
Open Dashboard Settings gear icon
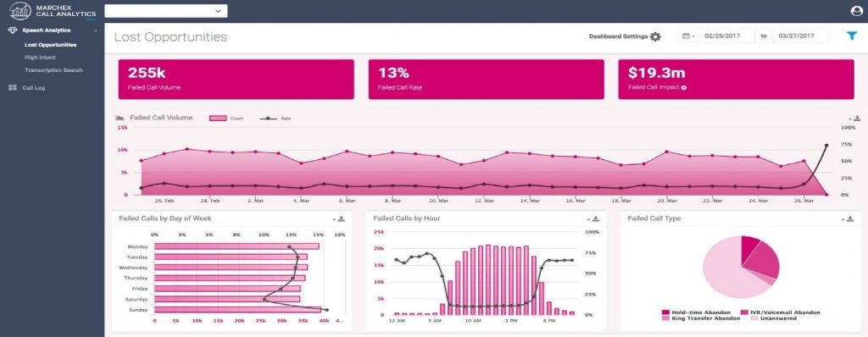[655, 36]
